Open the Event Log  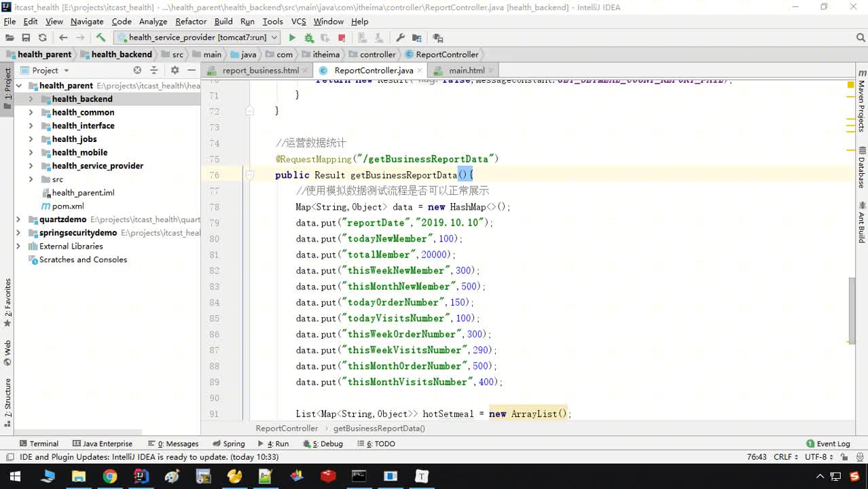point(828,443)
